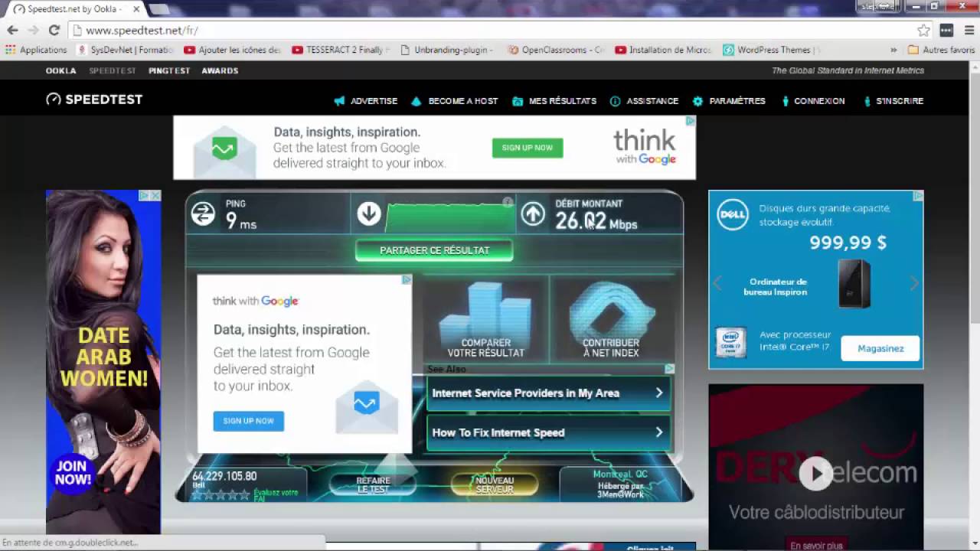
Task: Click blue Sign Up Now button
Action: (248, 421)
